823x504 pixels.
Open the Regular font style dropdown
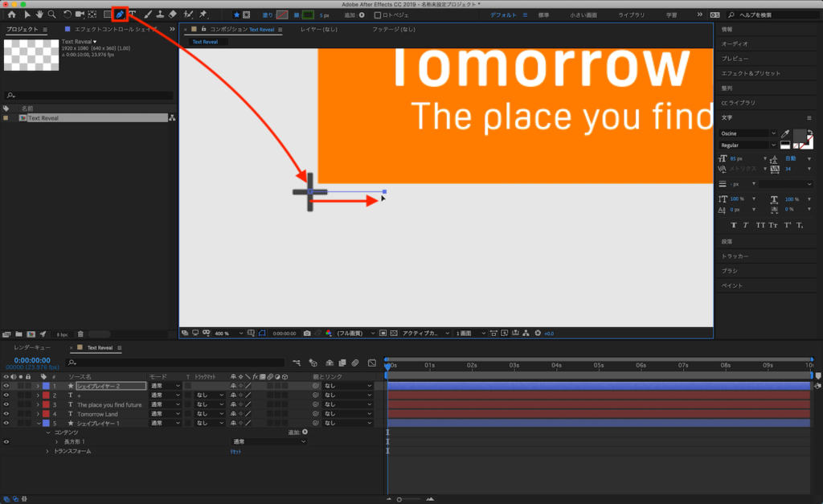[748, 145]
